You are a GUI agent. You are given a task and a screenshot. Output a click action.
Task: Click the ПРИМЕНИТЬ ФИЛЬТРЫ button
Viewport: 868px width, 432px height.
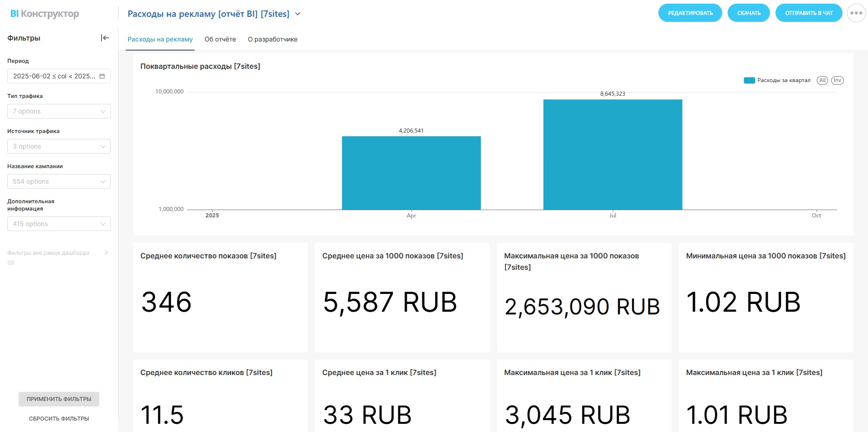pos(59,399)
